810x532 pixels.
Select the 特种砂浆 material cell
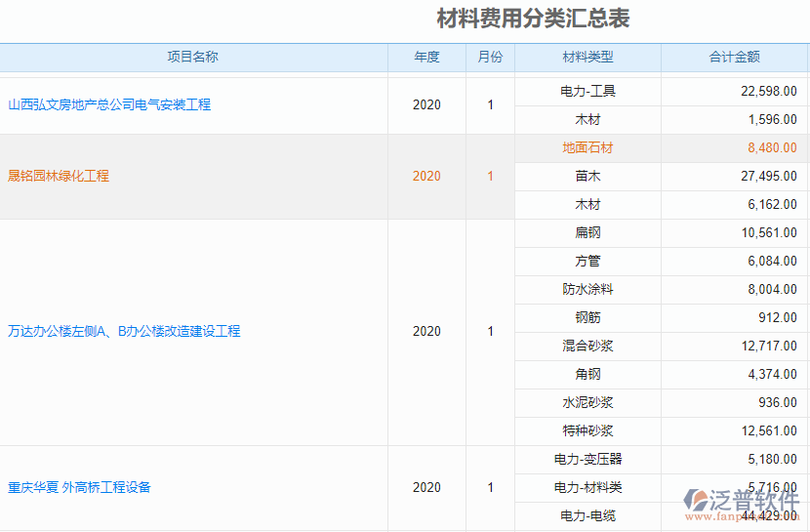point(587,430)
